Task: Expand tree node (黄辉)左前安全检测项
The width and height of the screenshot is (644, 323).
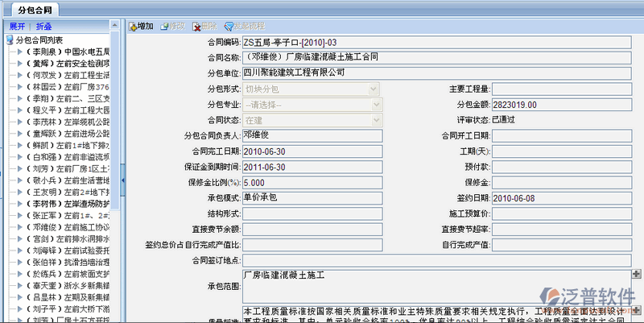Action: (x=19, y=64)
